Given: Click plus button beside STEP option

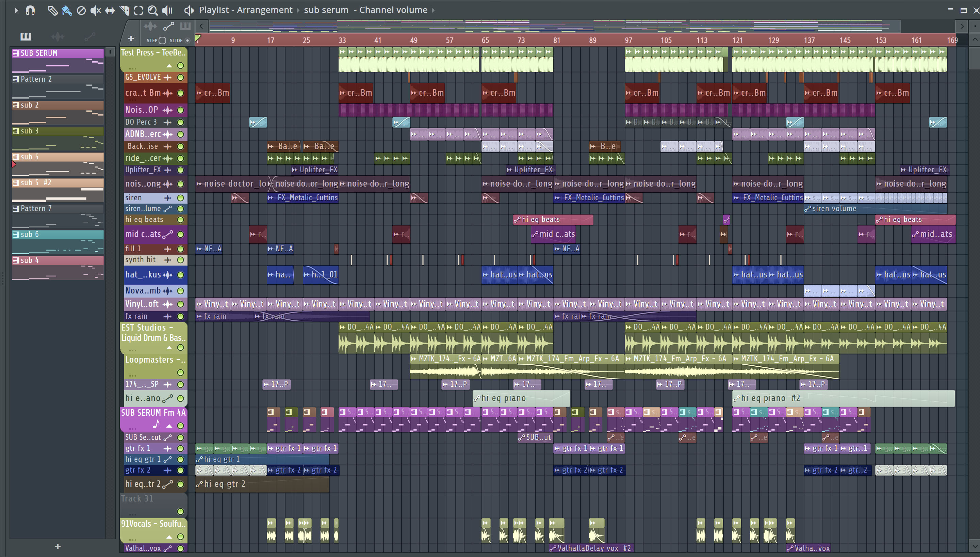Looking at the screenshot, I should click(131, 38).
